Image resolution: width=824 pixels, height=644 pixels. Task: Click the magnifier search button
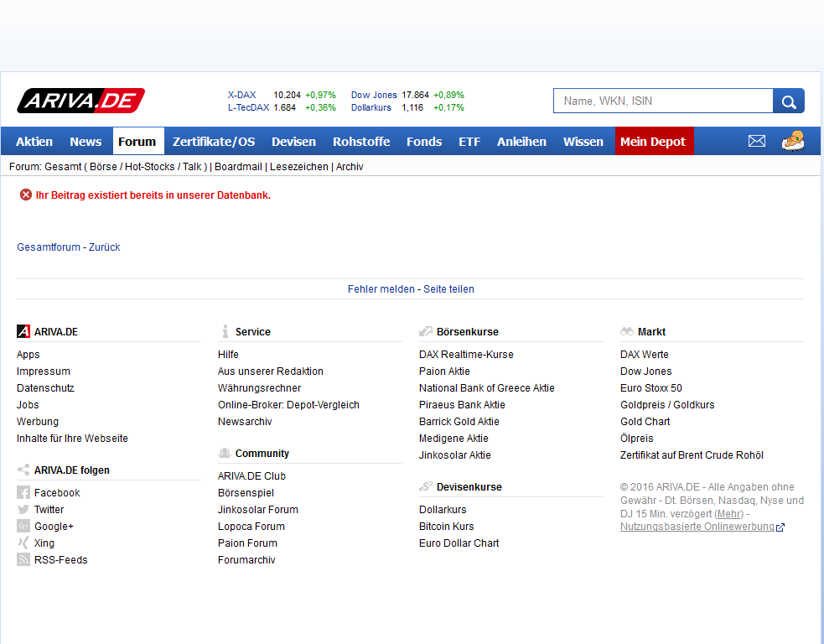788,101
